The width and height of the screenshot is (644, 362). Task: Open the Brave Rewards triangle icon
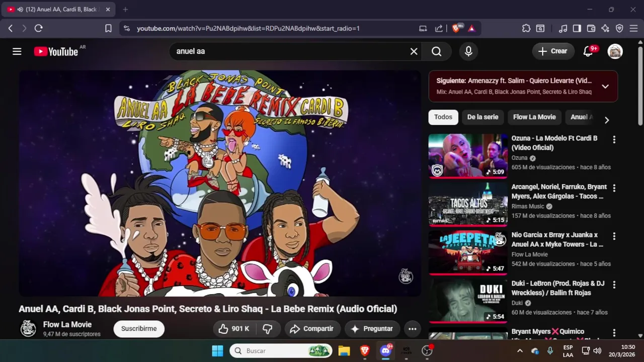pos(471,29)
